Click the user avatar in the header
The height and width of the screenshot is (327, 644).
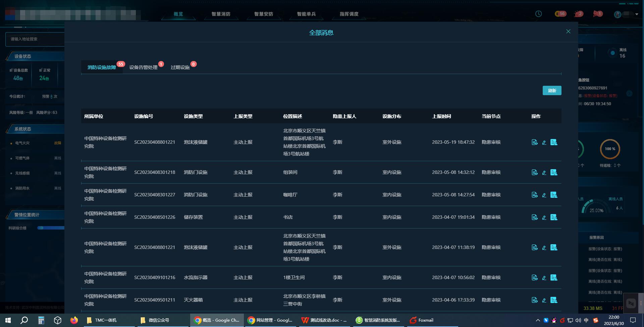pos(618,14)
